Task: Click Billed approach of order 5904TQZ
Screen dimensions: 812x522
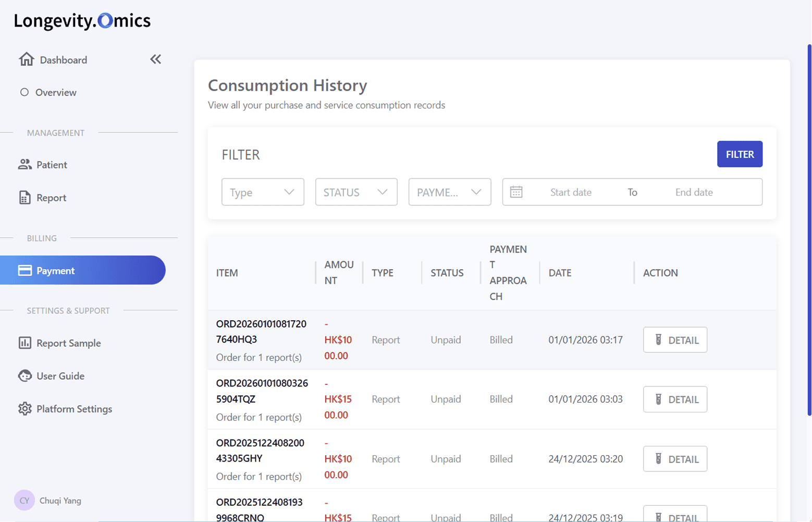Action: click(x=501, y=399)
